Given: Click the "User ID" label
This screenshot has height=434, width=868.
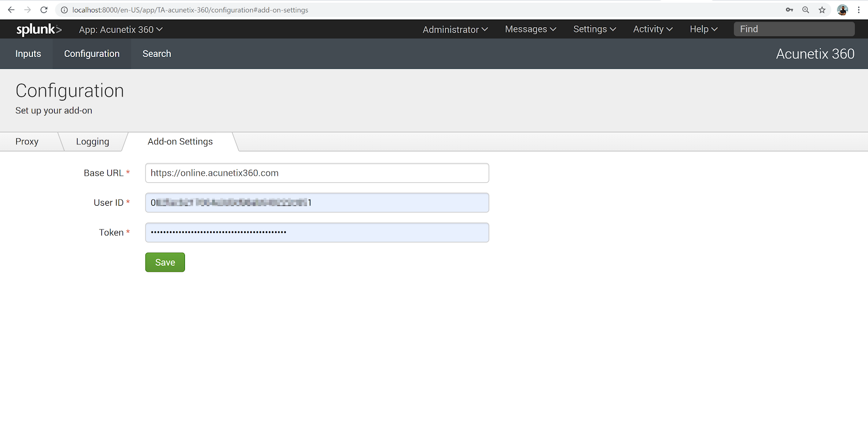Looking at the screenshot, I should [x=108, y=203].
